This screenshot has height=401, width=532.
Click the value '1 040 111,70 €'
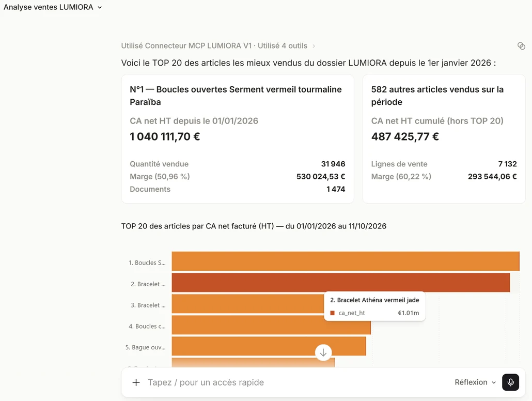point(165,136)
